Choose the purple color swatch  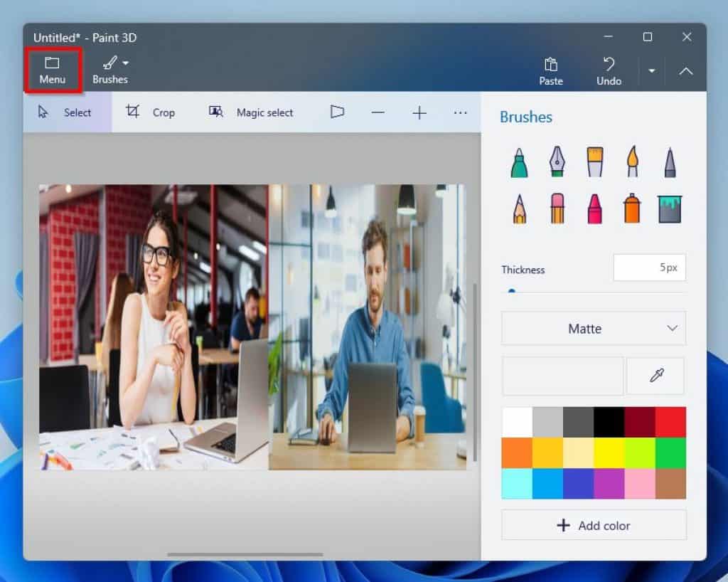[609, 484]
